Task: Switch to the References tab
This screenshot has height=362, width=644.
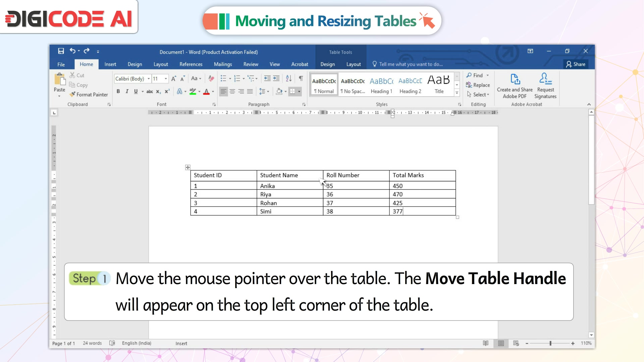Action: 191,64
